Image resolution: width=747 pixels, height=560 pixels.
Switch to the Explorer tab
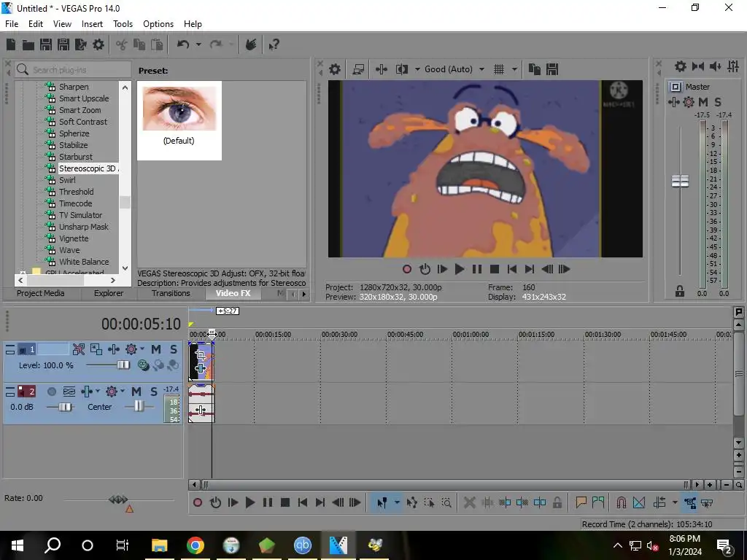(x=109, y=293)
